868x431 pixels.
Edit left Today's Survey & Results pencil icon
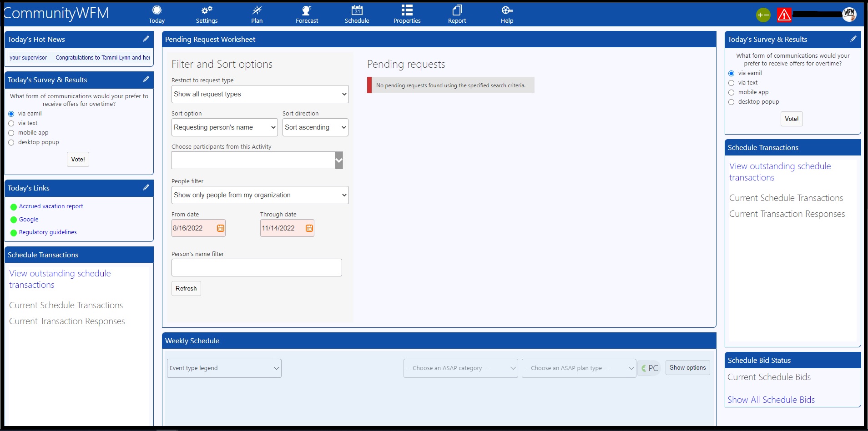click(146, 79)
